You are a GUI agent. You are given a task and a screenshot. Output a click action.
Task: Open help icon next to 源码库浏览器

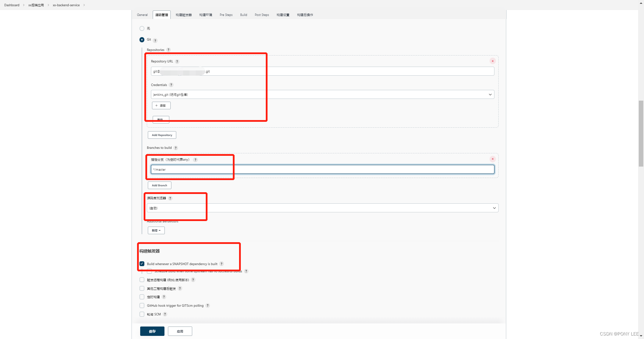click(170, 198)
